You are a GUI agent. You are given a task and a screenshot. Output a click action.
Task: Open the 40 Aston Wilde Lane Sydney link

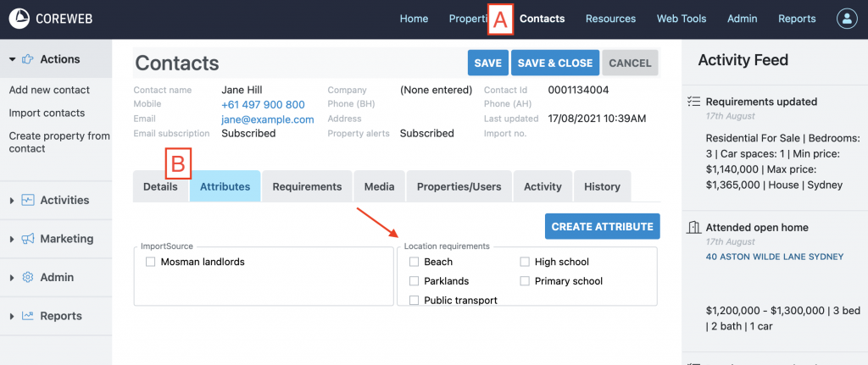click(x=774, y=257)
